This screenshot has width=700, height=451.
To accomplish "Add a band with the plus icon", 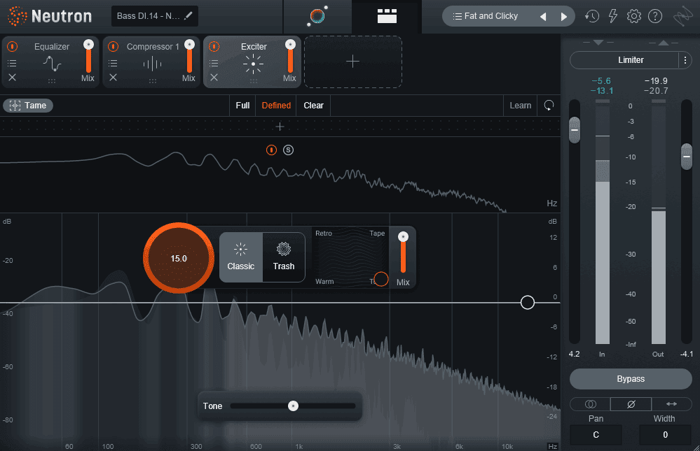I will [x=280, y=127].
